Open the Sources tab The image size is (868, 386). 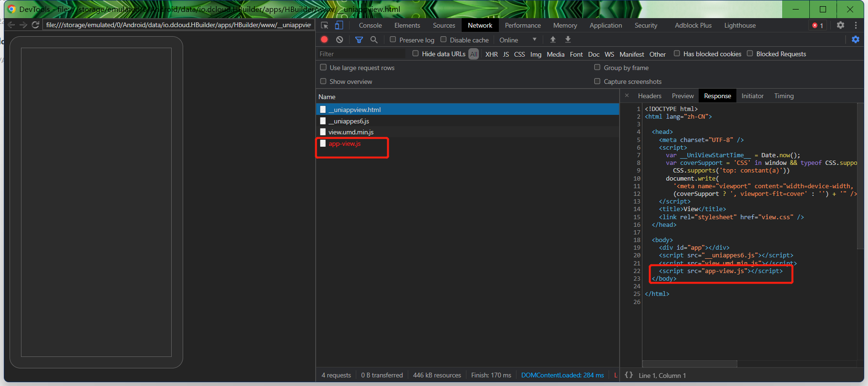tap(444, 25)
